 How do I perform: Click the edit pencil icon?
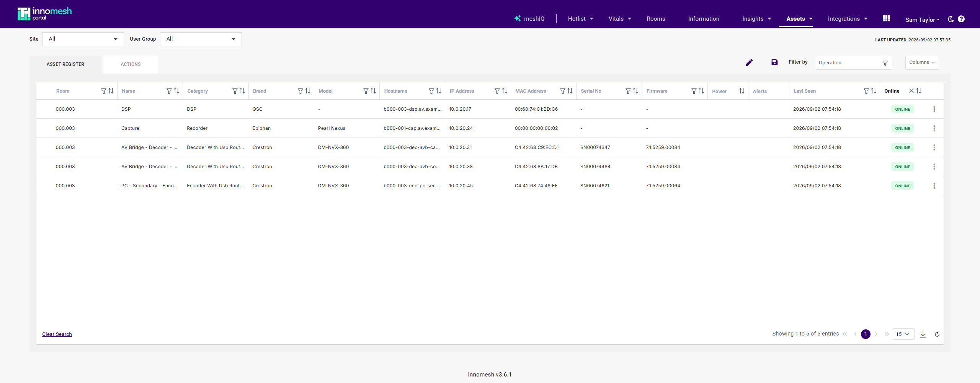tap(749, 62)
